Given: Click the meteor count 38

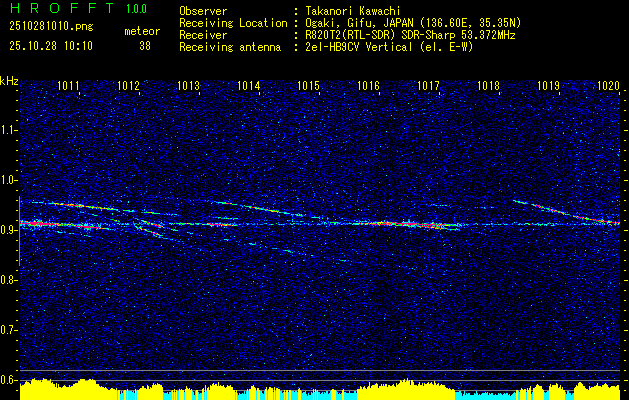Looking at the screenshot, I should point(145,46).
